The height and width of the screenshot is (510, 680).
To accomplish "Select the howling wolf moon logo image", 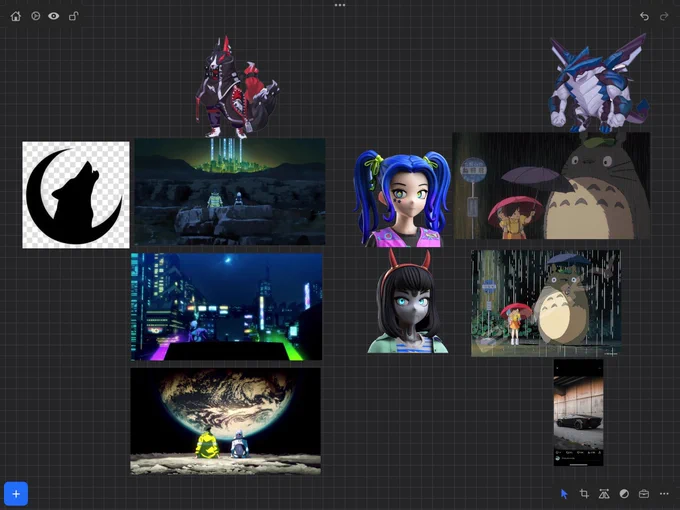I will pyautogui.click(x=76, y=195).
